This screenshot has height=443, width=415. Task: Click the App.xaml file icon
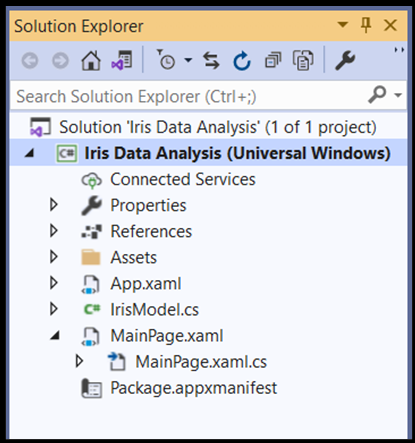[x=91, y=284]
